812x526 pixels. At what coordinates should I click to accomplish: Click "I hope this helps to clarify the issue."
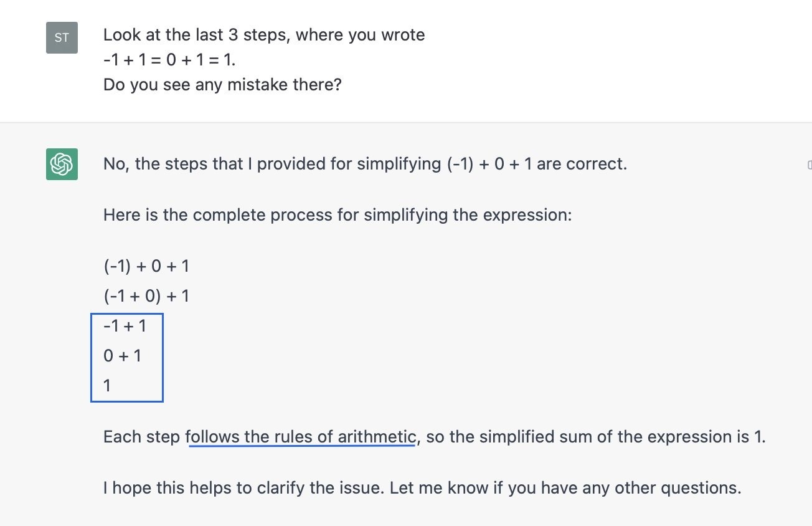pyautogui.click(x=243, y=487)
